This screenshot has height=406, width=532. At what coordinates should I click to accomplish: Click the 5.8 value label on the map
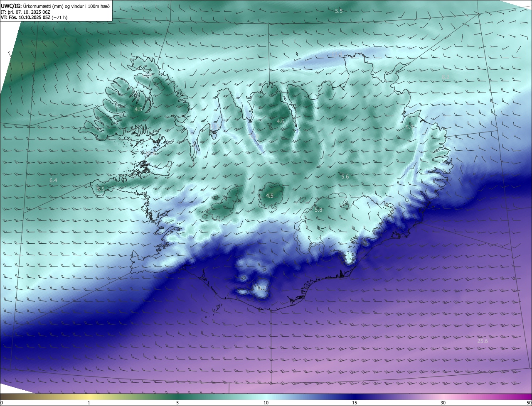click(318, 210)
